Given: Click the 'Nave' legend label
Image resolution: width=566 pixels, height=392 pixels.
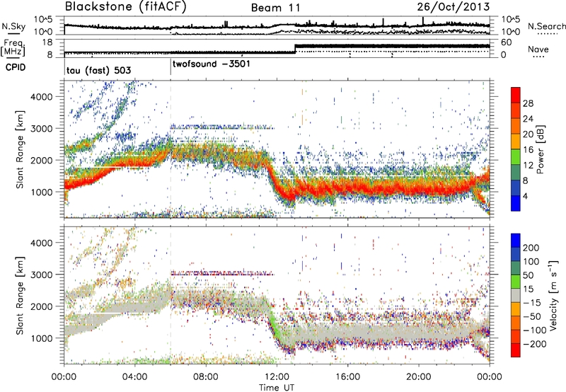Looking at the screenshot, I should click(538, 49).
